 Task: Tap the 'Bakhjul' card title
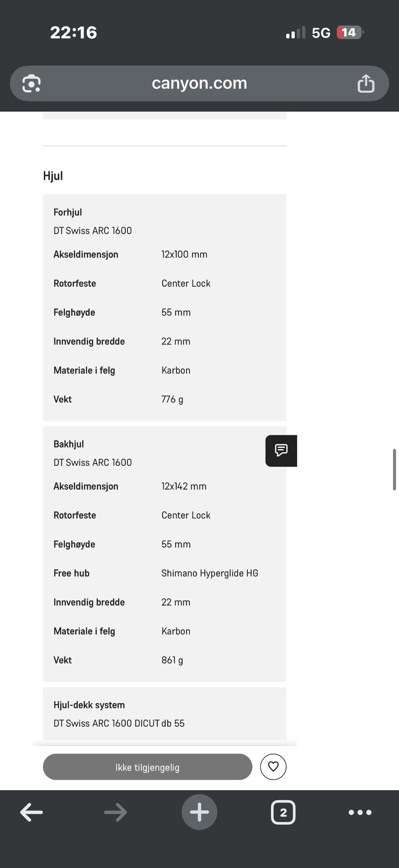(x=69, y=444)
